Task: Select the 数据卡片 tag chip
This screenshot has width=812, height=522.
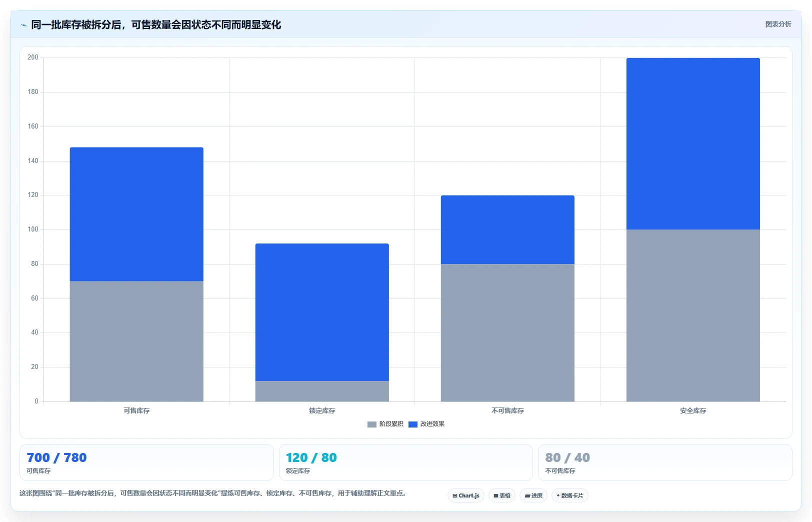Action: click(570, 495)
